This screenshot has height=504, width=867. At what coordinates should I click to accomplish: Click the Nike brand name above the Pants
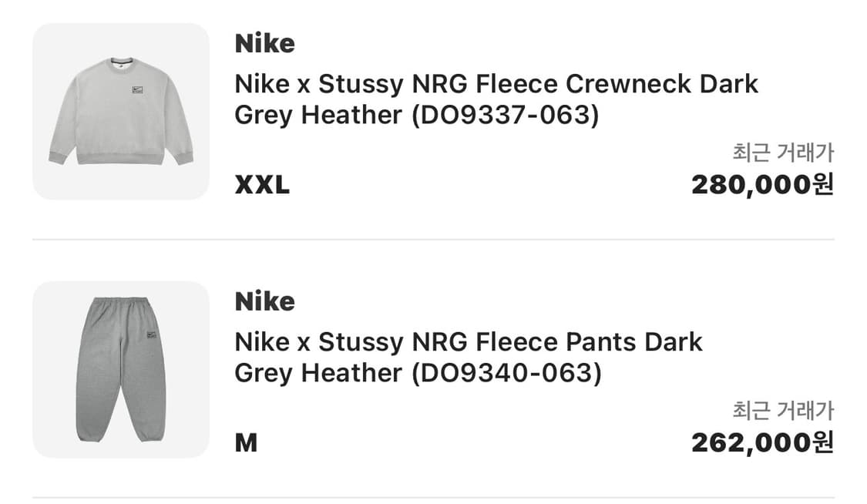pos(264,301)
